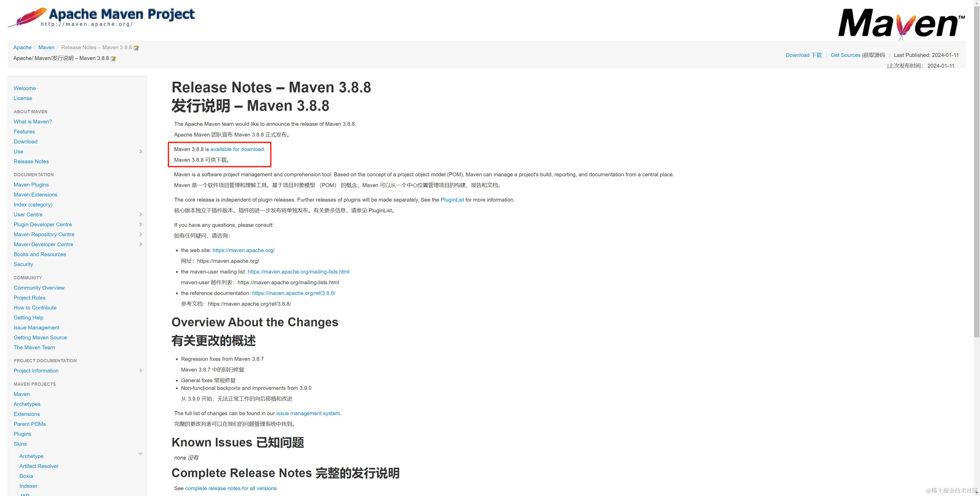Go to Security sidebar page
The image size is (980, 496).
pos(23,264)
